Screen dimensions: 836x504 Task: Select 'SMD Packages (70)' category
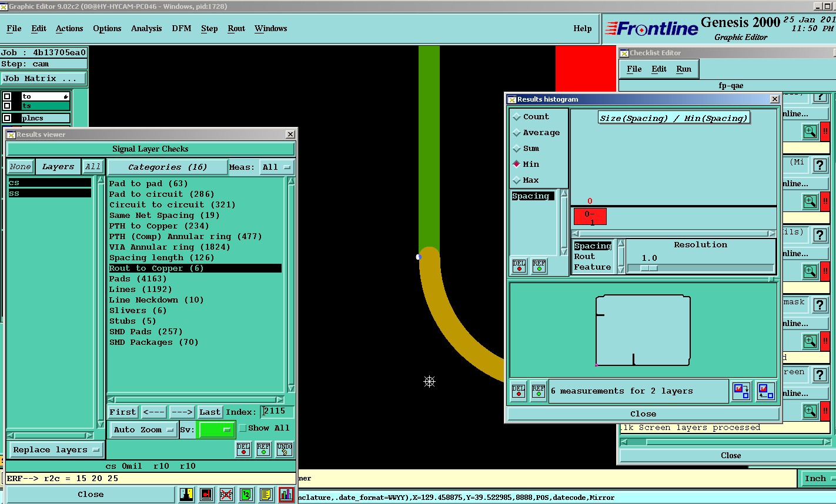[x=154, y=342]
